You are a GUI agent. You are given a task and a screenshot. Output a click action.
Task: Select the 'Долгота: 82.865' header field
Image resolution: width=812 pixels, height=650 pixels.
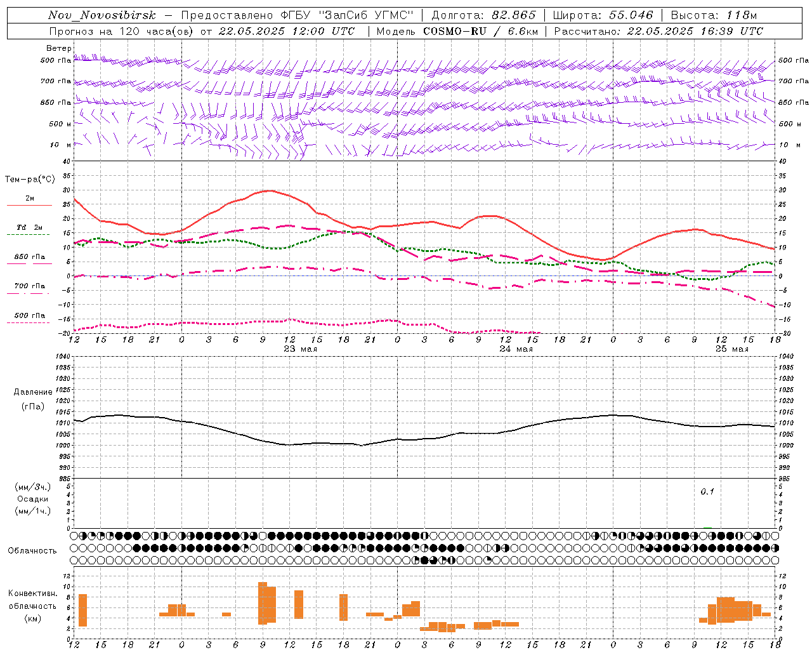(484, 15)
